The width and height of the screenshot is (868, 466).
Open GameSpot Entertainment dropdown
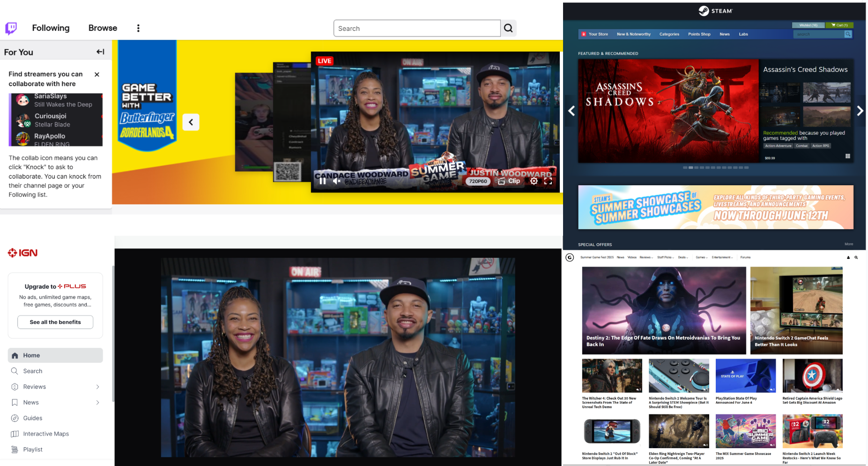(x=722, y=257)
